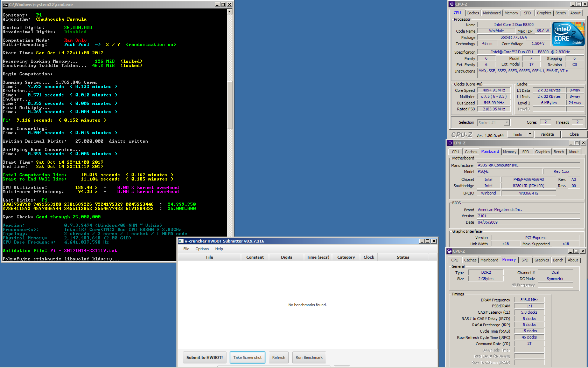Switch to Mainboard tab in top CPU-Z window
The image size is (588, 368).
pyautogui.click(x=491, y=13)
